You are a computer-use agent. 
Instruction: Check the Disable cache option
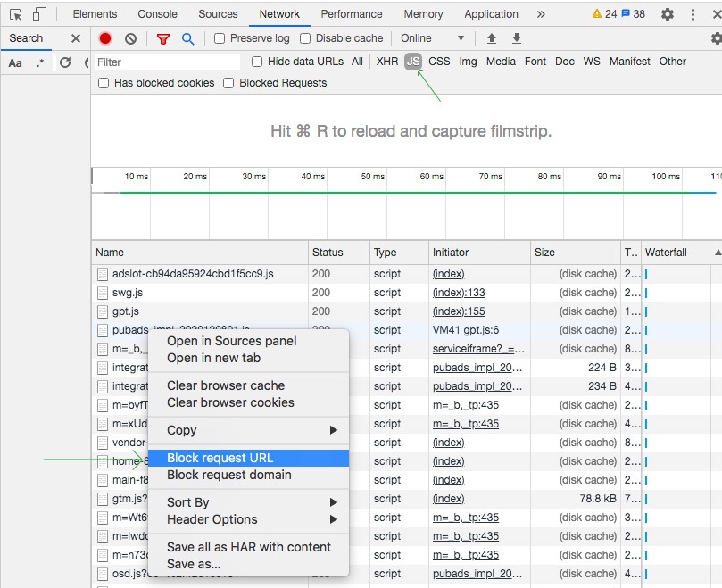tap(305, 38)
